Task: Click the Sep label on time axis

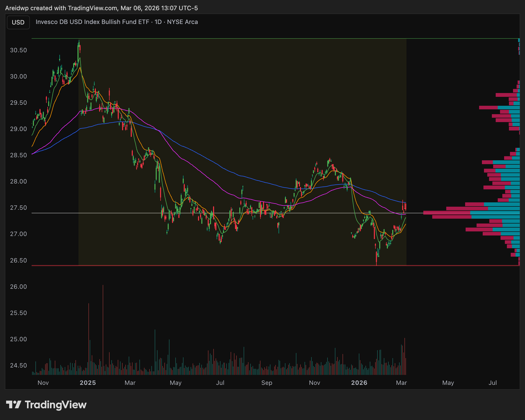Action: (x=267, y=383)
